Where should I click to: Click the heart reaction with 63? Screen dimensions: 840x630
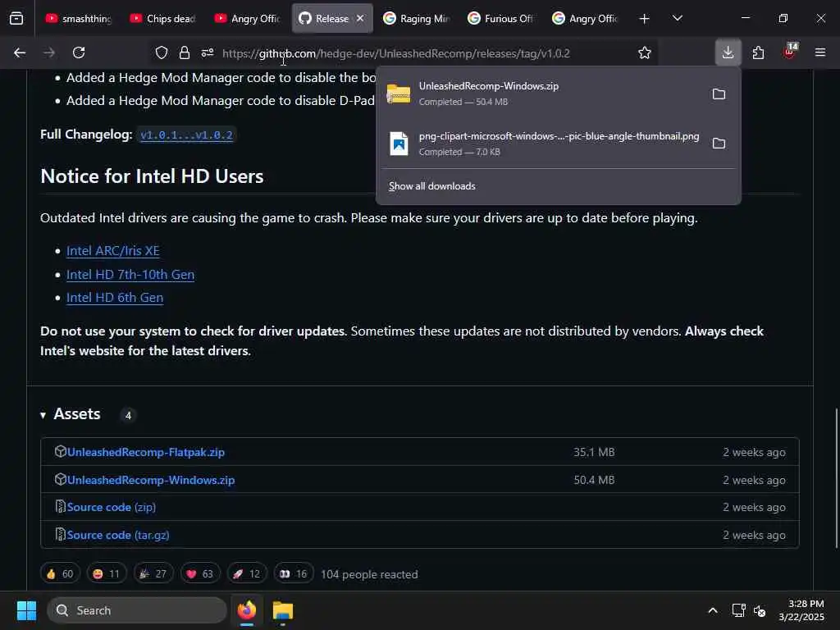[200, 573]
